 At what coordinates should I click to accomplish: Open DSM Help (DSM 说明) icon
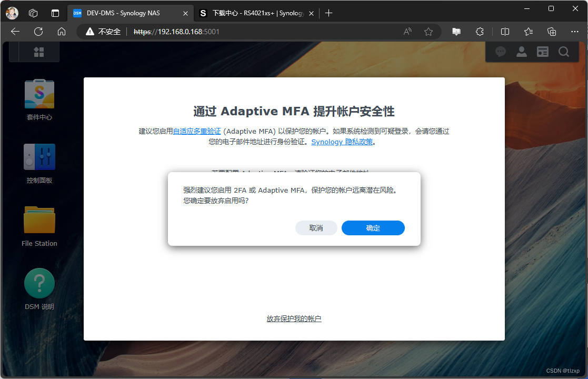point(39,289)
